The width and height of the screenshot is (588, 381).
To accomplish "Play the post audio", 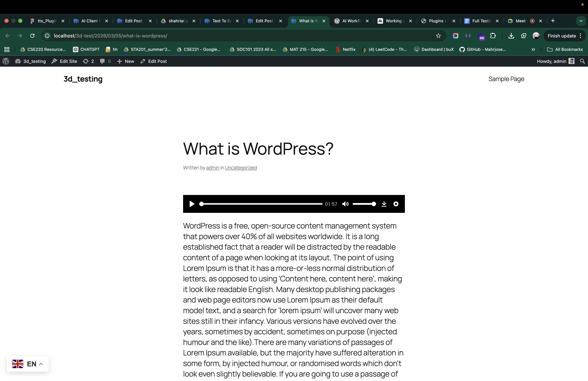I will 192,204.
